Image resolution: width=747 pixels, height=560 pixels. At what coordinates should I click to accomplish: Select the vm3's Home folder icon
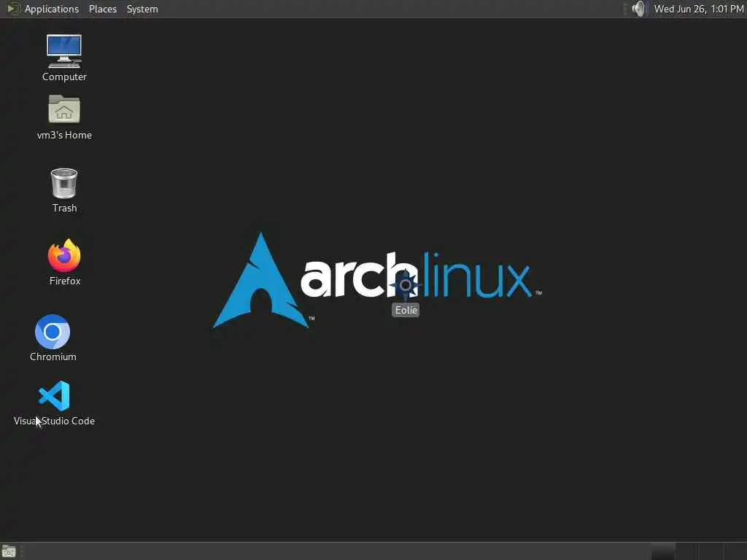[64, 109]
